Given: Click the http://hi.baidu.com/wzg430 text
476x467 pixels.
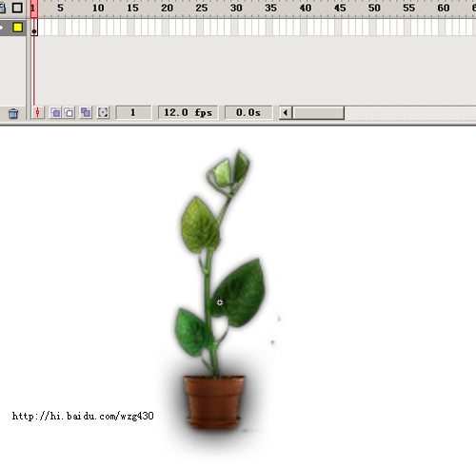Looking at the screenshot, I should click(x=83, y=416).
